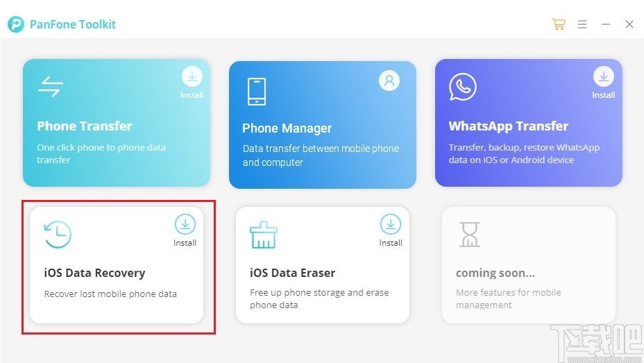Image resolution: width=644 pixels, height=363 pixels.
Task: Open the Phone Transfer title
Action: click(85, 126)
